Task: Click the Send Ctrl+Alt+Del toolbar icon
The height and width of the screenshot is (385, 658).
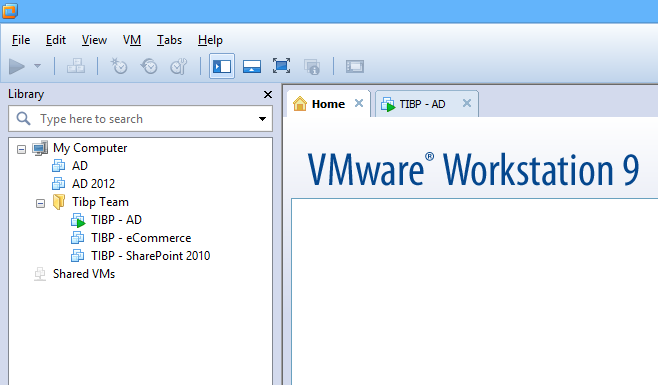Action: click(76, 66)
